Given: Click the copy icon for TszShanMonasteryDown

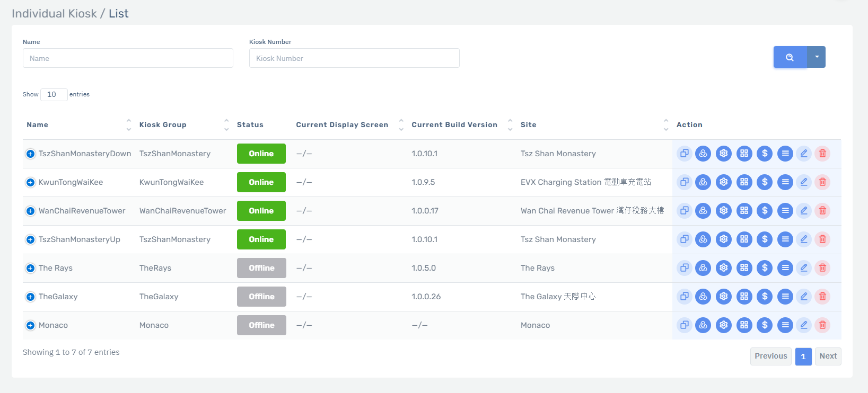Looking at the screenshot, I should [685, 154].
